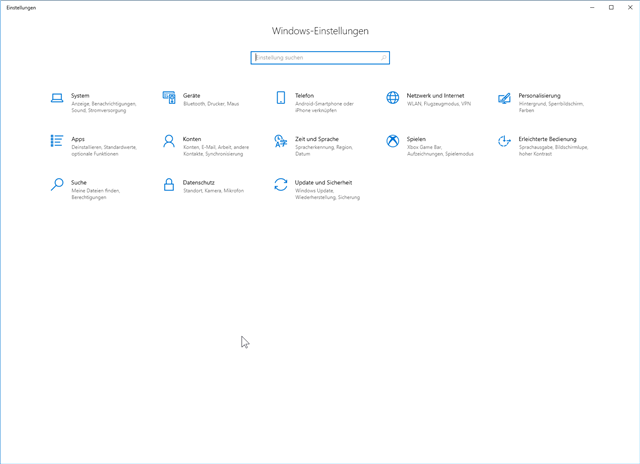Click the Konten title text
Screen dimensions: 640x464
click(192, 139)
